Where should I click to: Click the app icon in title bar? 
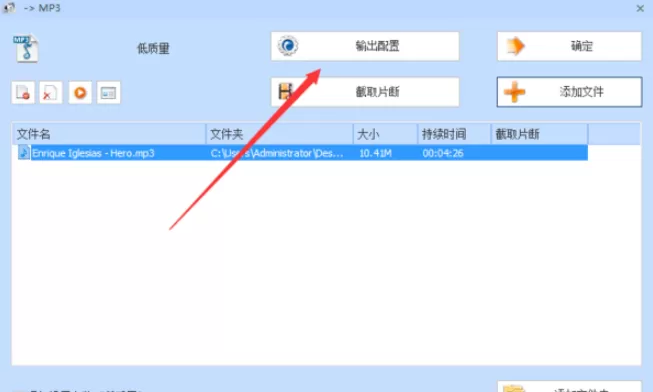point(8,7)
